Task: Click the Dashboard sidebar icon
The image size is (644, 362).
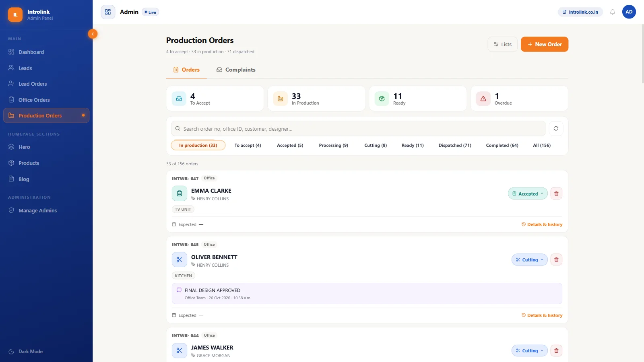Action: click(11, 52)
